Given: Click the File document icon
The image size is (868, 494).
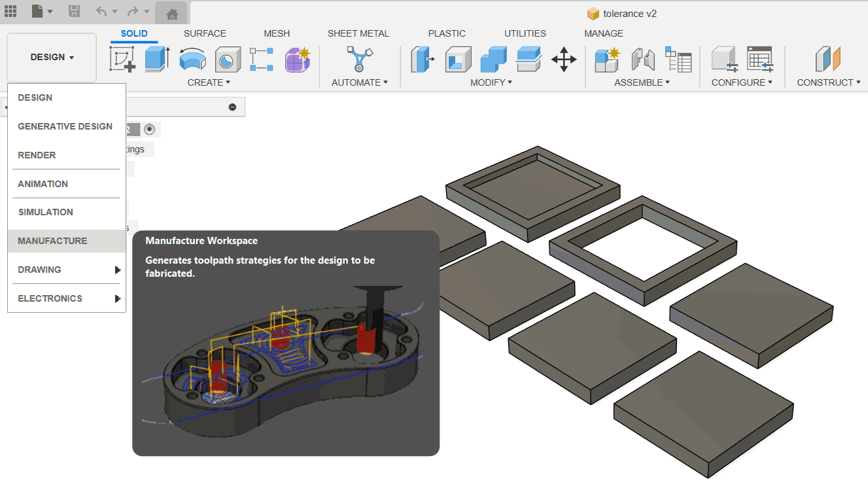Looking at the screenshot, I should [38, 10].
